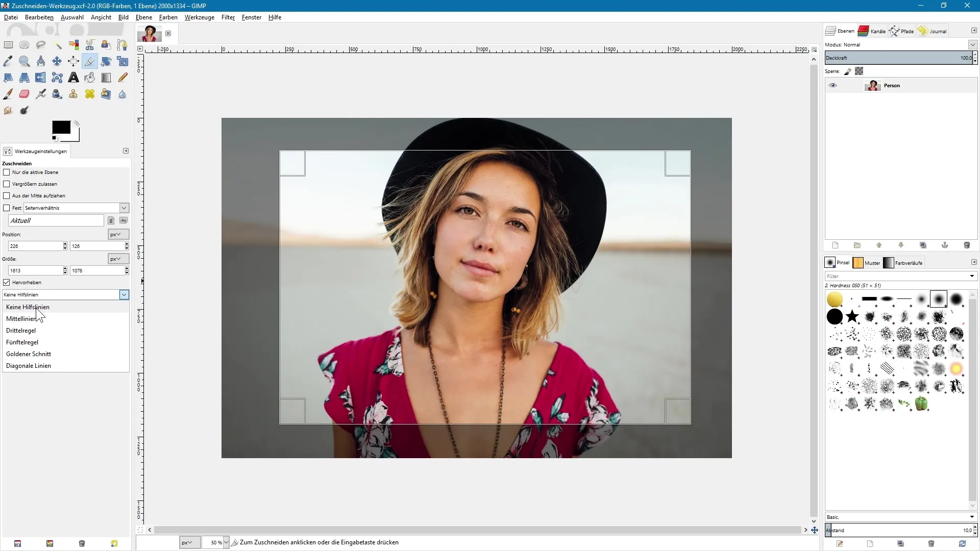Open Position unit px dropdown

point(118,235)
